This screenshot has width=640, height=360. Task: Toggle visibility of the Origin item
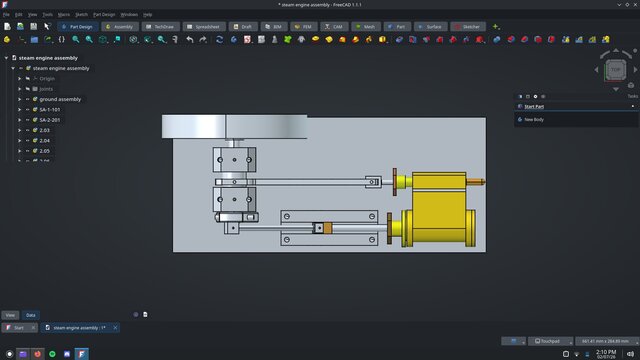[28, 78]
